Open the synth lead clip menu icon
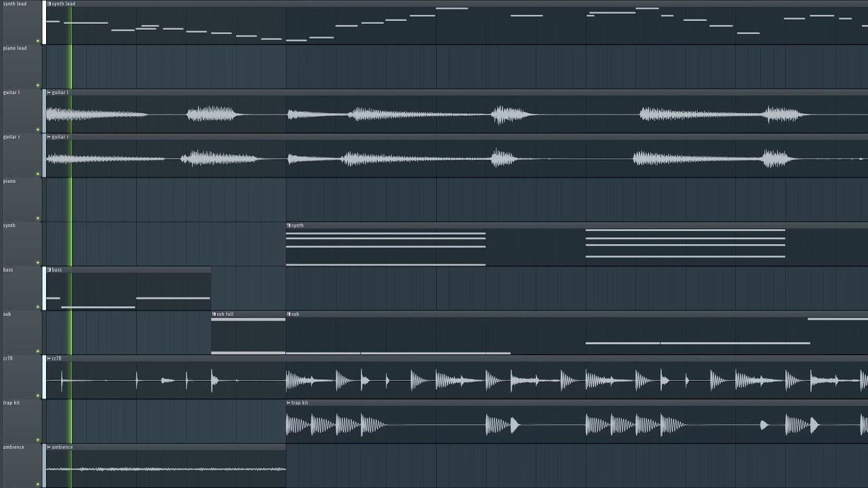Screen dimensions: 868x488 coord(50,4)
